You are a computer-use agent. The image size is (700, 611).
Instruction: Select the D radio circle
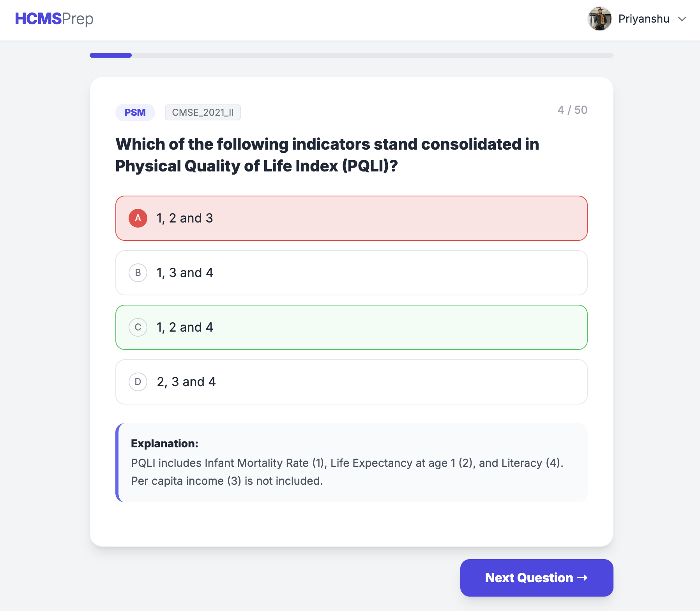click(138, 382)
